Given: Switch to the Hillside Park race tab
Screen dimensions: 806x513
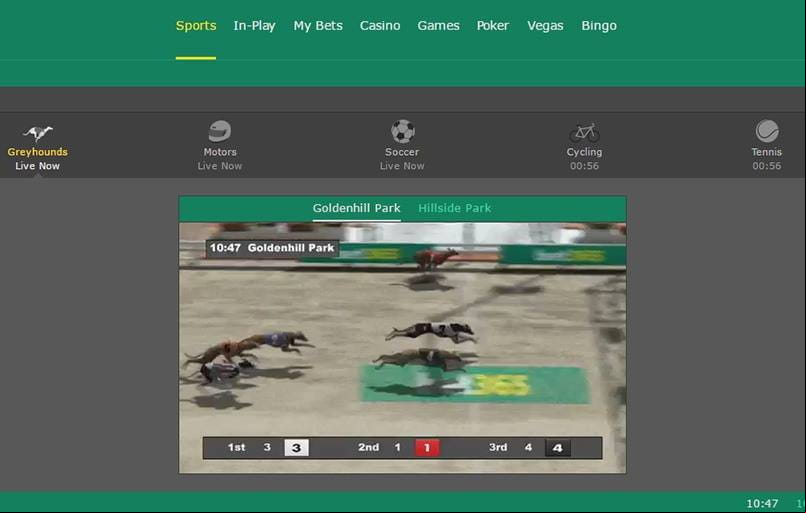Looking at the screenshot, I should 454,208.
